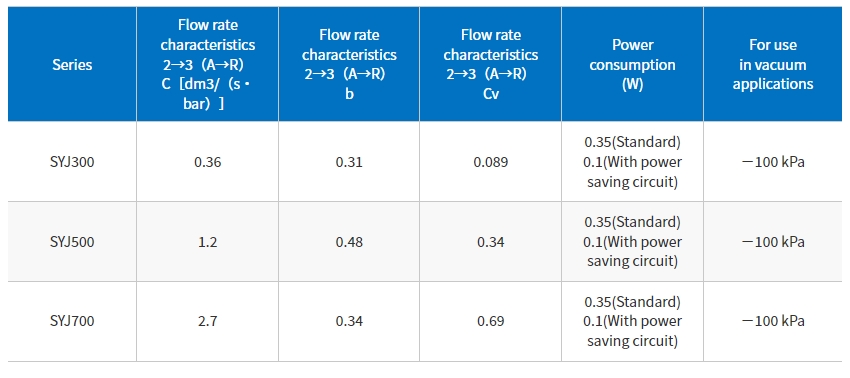850x378 pixels.
Task: Click SYJ300 power consumption cell
Action: 632,162
